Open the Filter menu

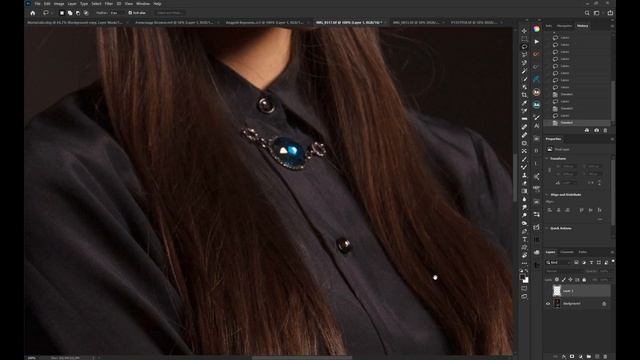click(x=109, y=4)
